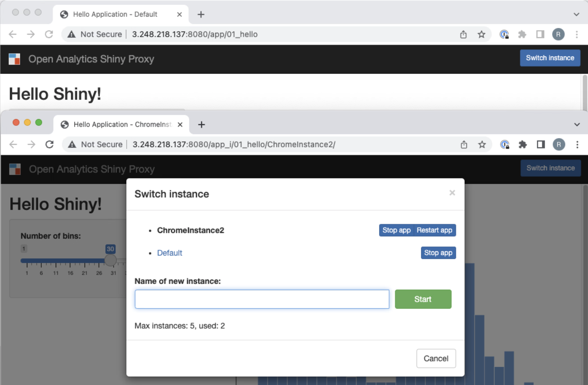This screenshot has width=588, height=385.
Task: Restart the ChromeInstance2 app
Action: point(435,230)
